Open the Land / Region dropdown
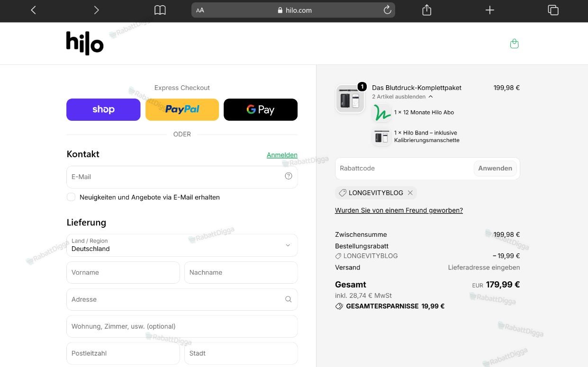The image size is (588, 367). (x=182, y=245)
